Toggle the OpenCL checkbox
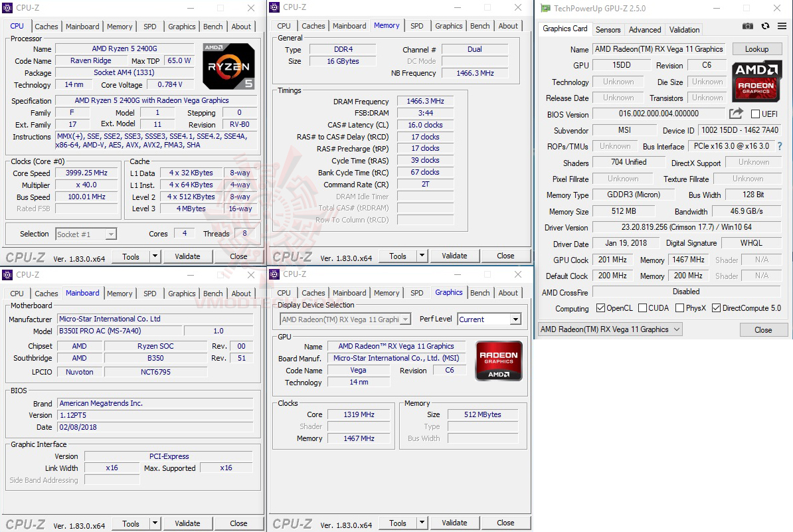The width and height of the screenshot is (793, 532). click(601, 308)
